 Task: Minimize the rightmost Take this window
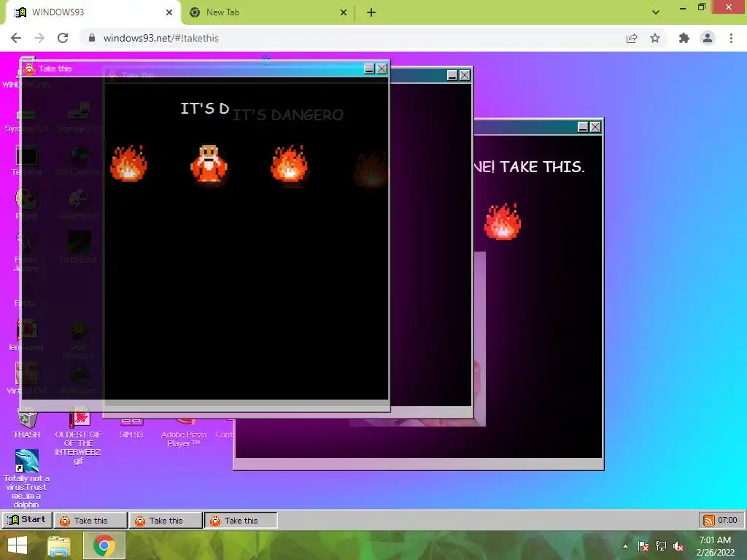coord(583,127)
